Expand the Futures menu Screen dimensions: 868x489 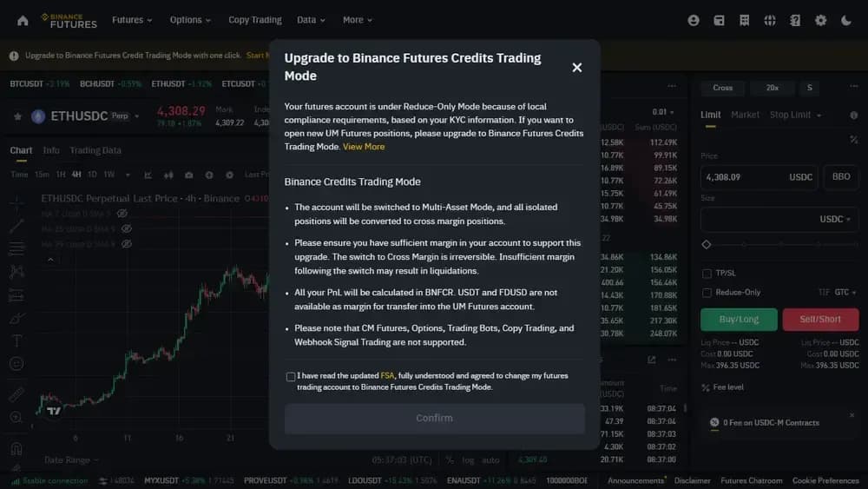tap(132, 20)
